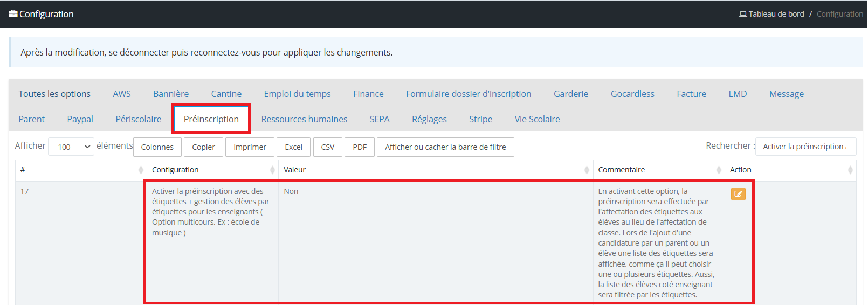
Task: Sort the Action column
Action: [850, 170]
